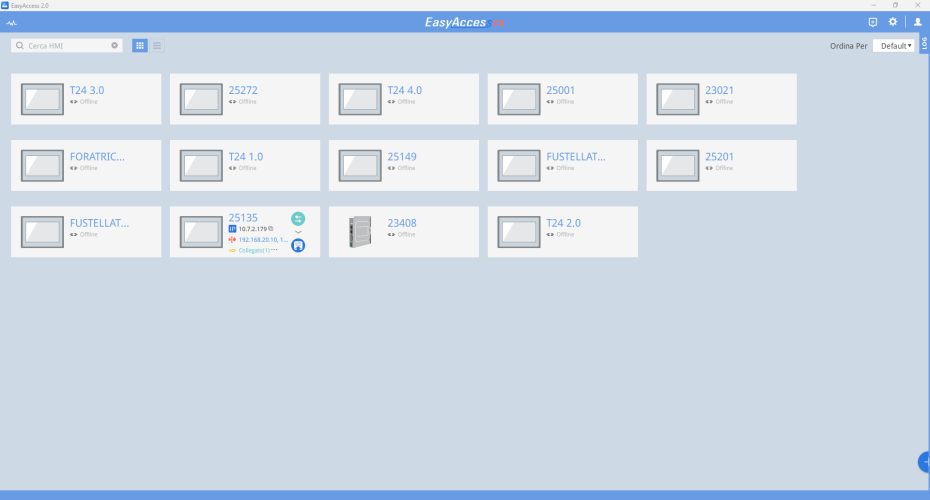Select HMI name 25001
The image size is (930, 500).
click(560, 90)
